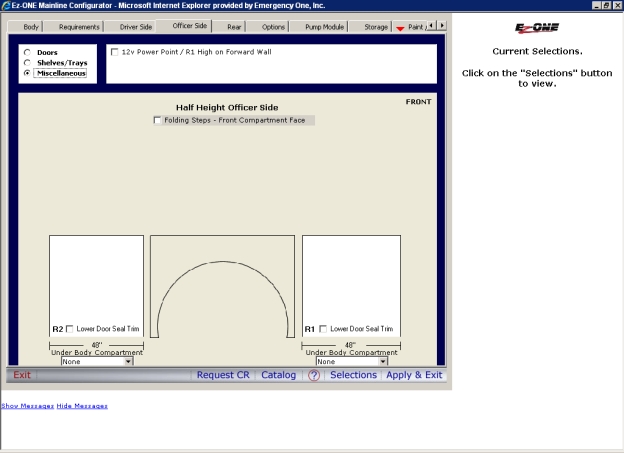Click the wheel well arch diagram
Viewport: 624px width, 453px height.
pos(222,287)
